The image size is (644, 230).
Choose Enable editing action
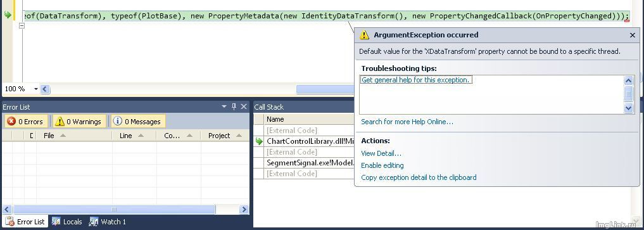382,165
